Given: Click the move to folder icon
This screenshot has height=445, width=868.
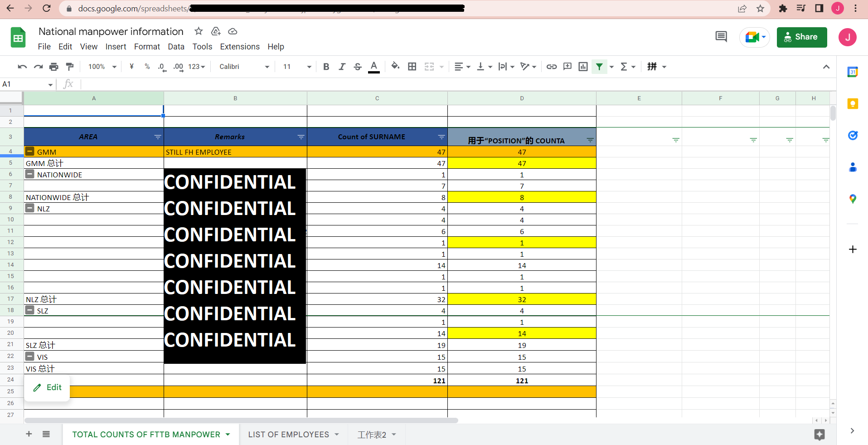Looking at the screenshot, I should pos(216,31).
